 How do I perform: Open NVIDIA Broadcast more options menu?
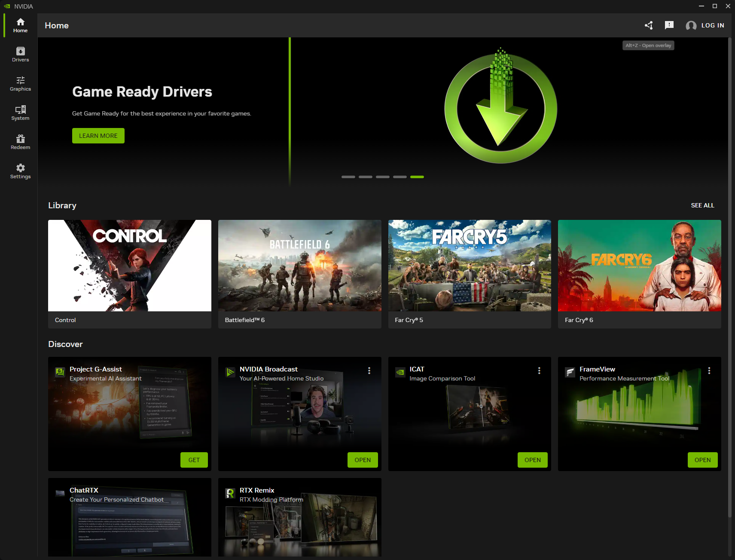(x=369, y=371)
